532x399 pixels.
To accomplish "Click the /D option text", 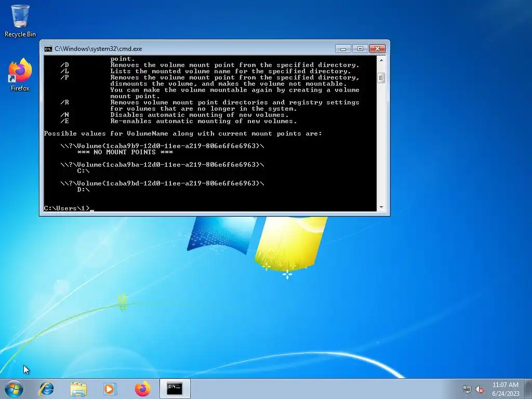I will [x=64, y=65].
